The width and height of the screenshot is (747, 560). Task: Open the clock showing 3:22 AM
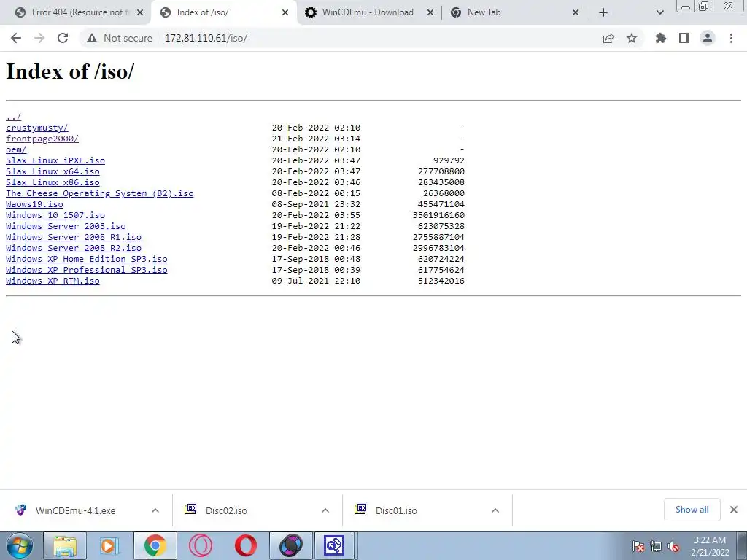click(710, 546)
